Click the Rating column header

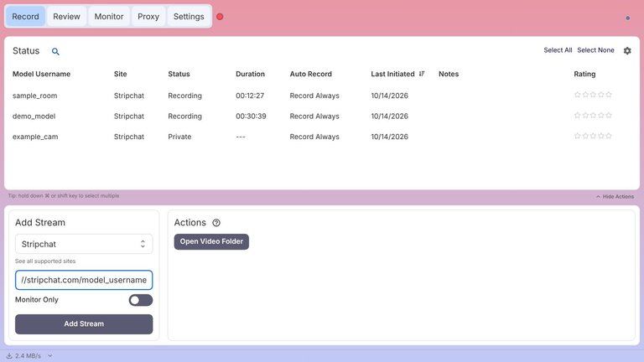[584, 74]
